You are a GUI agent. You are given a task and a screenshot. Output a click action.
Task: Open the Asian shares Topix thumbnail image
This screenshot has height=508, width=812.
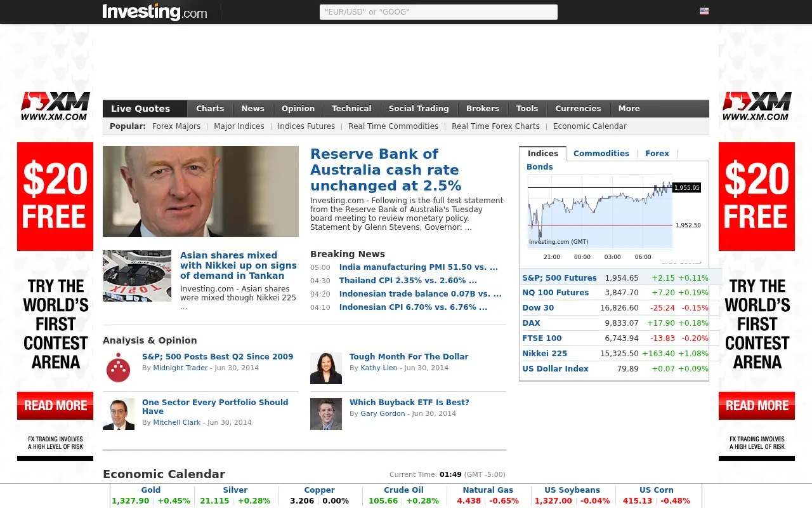tap(137, 276)
